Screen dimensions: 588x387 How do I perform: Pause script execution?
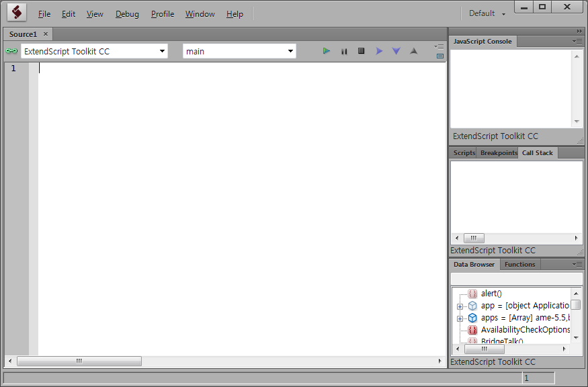[x=344, y=51]
